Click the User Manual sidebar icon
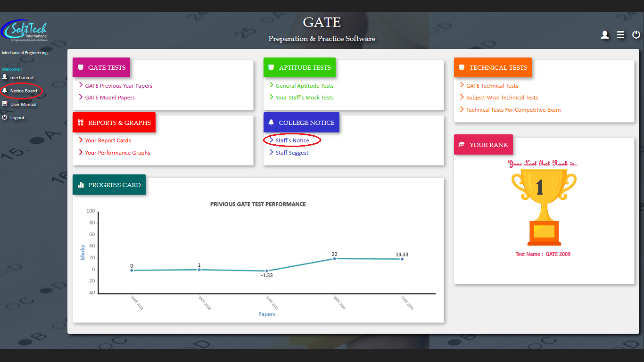 pos(5,104)
